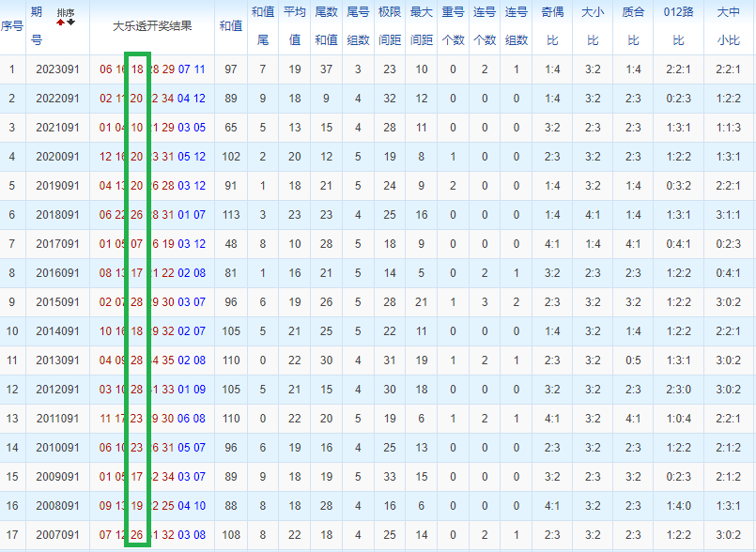
Task: Click issue number 2012091
Action: click(x=57, y=390)
